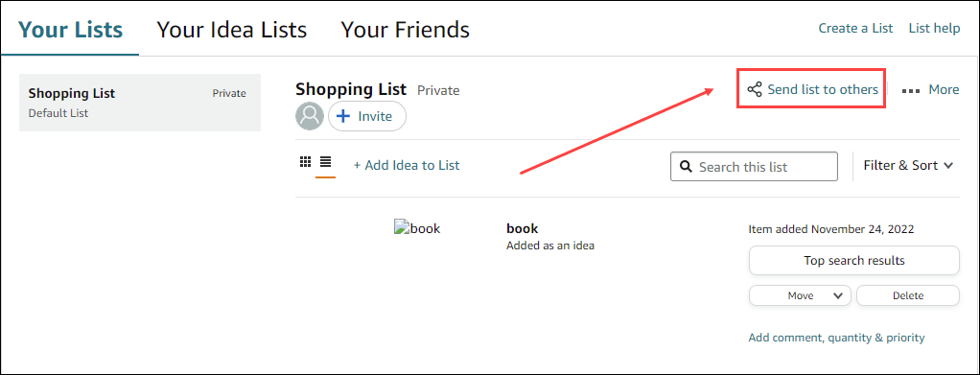The width and height of the screenshot is (980, 375).
Task: Switch to Your Friends tab
Action: tap(405, 30)
